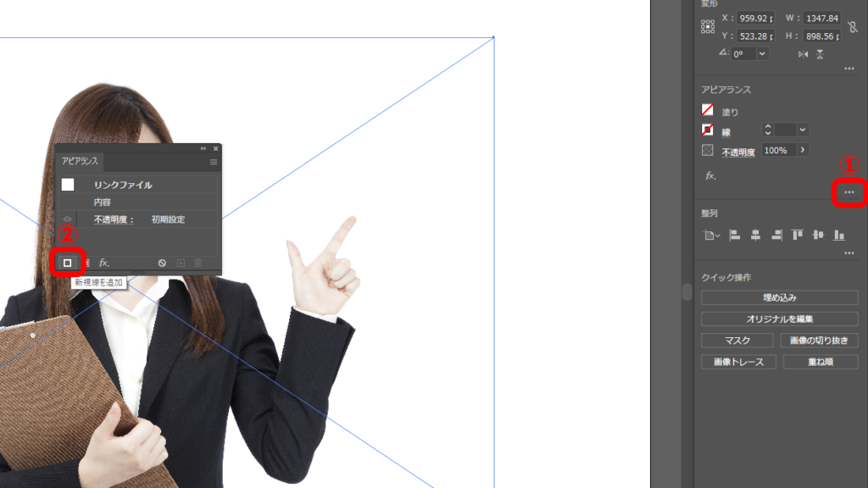Click the W width field 1347.84
The height and width of the screenshot is (488, 868).
(x=821, y=19)
